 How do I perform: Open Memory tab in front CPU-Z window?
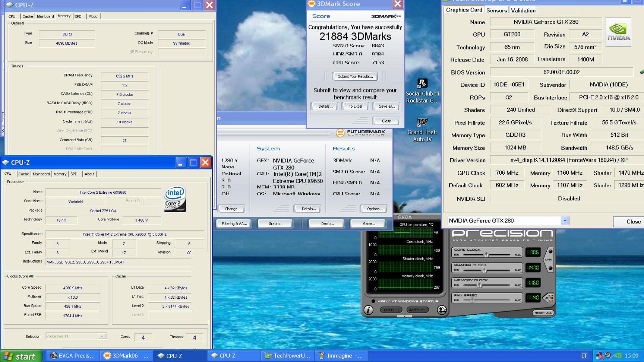click(60, 174)
